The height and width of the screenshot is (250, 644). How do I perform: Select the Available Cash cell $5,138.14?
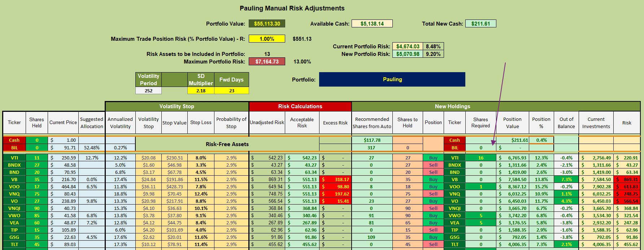(372, 24)
